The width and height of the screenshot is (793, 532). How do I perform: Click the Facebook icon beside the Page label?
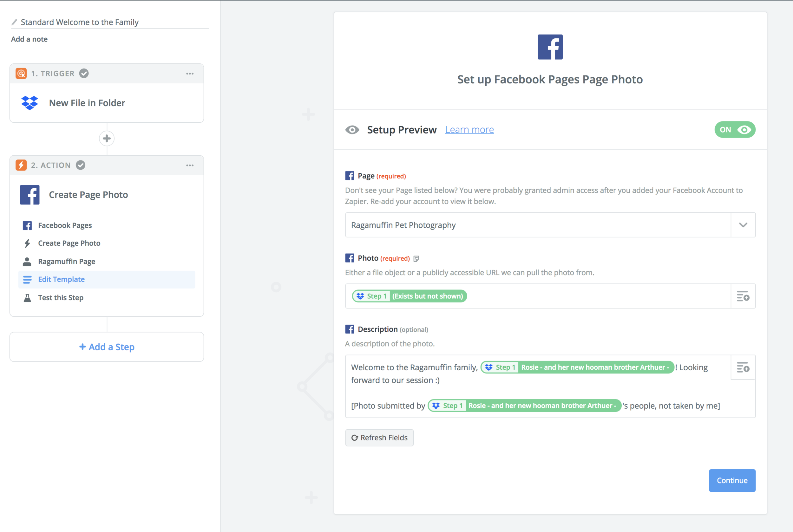350,176
